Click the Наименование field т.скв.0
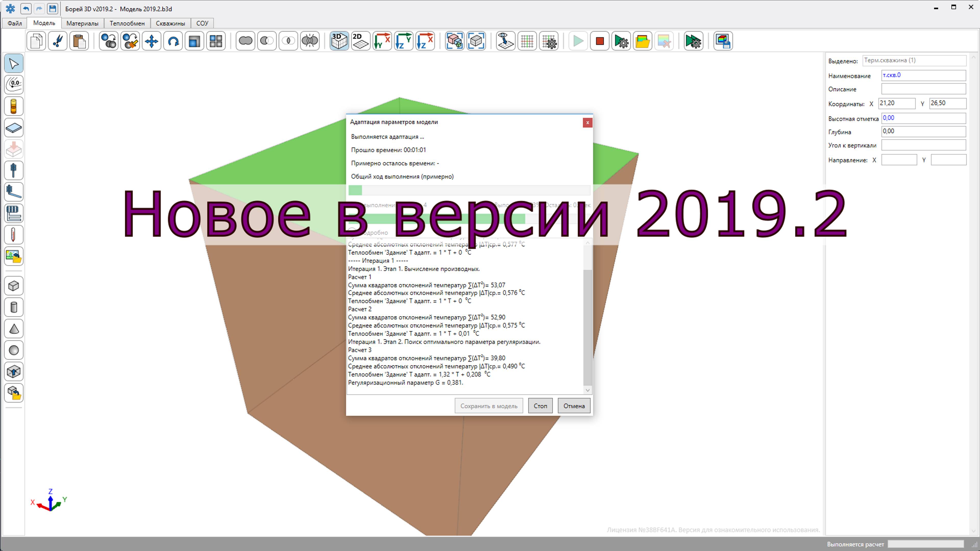Screen dimensions: 980x551 click(x=923, y=75)
